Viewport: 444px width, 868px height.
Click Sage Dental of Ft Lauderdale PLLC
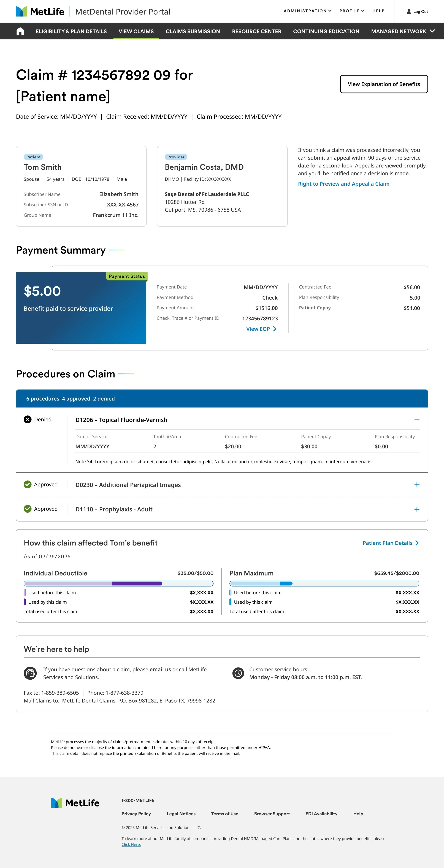point(207,194)
